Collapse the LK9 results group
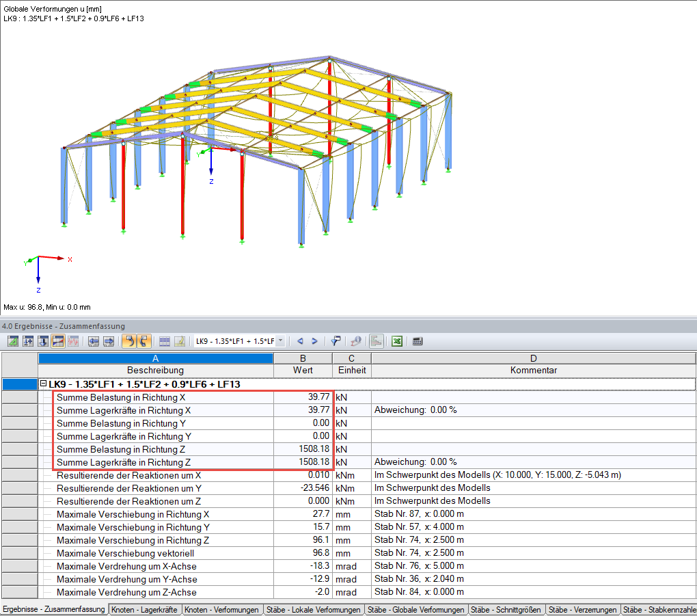 pyautogui.click(x=44, y=384)
